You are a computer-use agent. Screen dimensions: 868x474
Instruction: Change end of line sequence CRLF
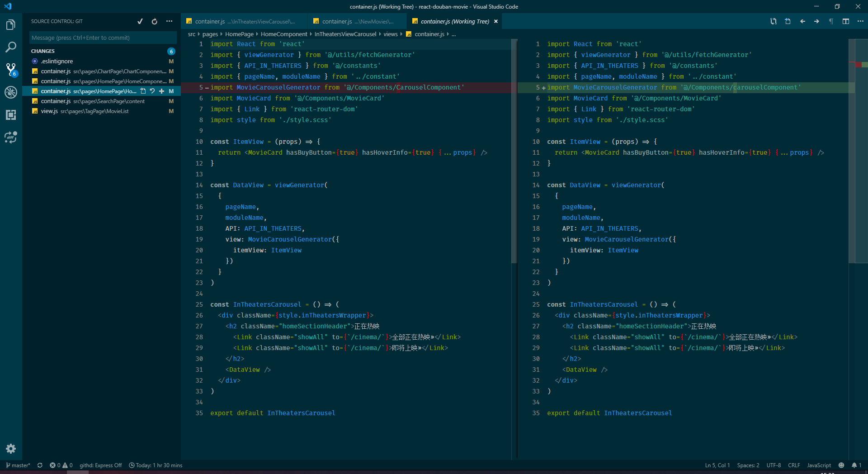click(794, 465)
